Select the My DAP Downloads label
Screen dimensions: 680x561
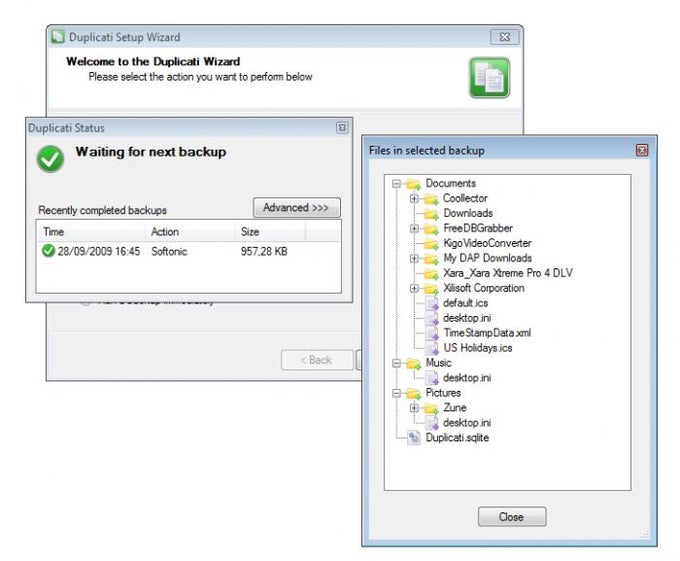click(x=487, y=258)
